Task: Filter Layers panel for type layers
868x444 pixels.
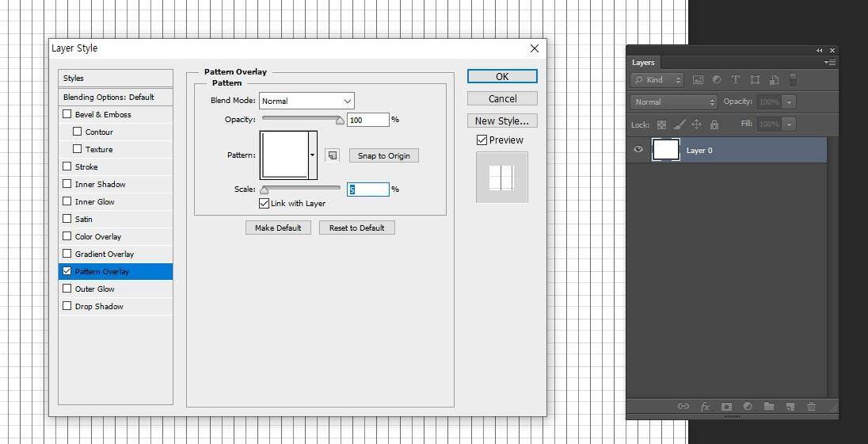Action: 736,80
